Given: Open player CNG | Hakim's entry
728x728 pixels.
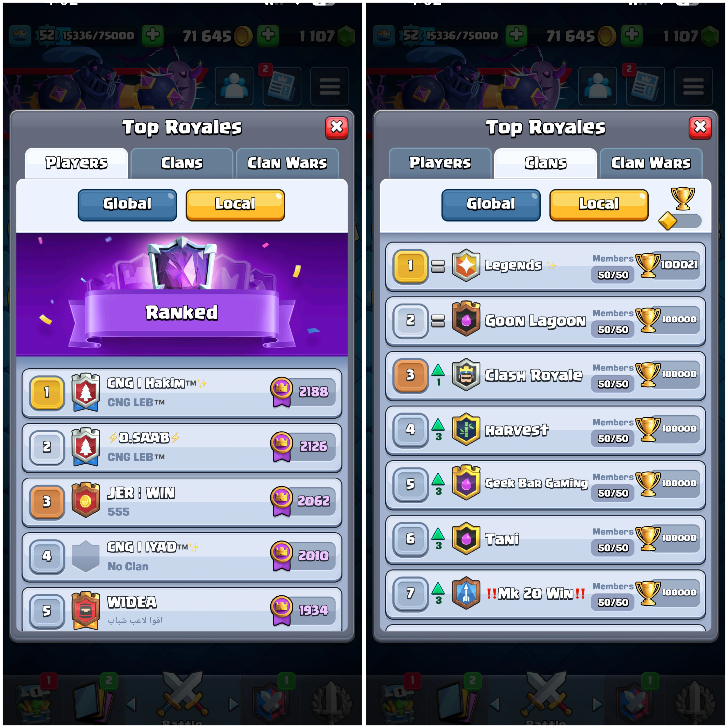Looking at the screenshot, I should 182,393.
